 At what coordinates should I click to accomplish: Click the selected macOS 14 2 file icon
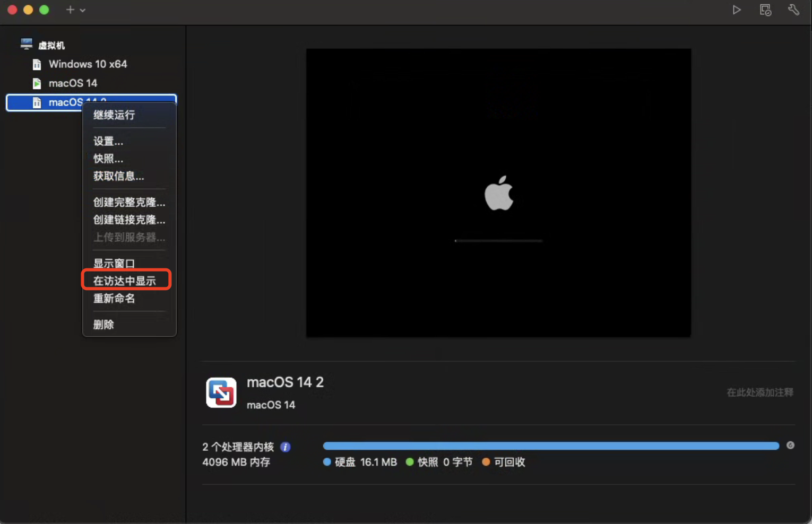pos(37,102)
